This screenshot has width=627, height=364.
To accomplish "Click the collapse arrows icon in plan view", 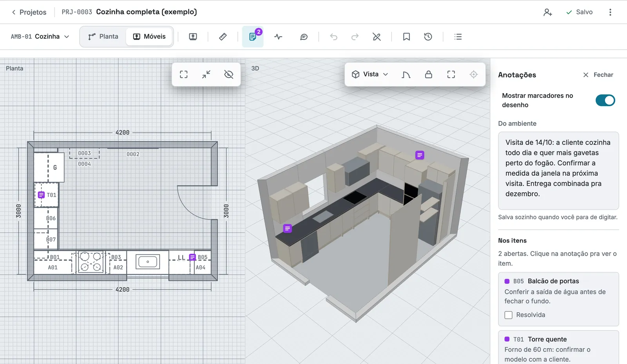I will [x=206, y=74].
